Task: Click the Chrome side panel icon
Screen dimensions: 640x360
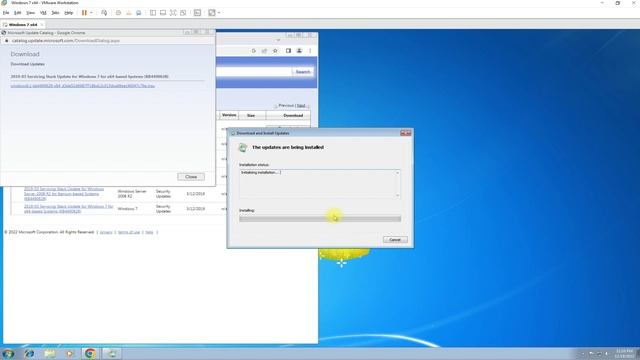Action: click(x=288, y=51)
